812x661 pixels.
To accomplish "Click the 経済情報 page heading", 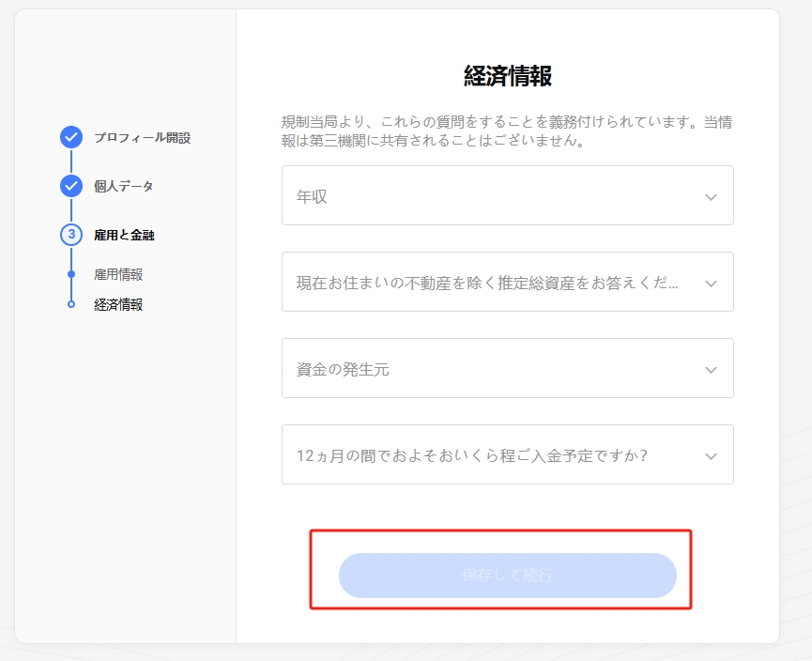I will pos(508,77).
